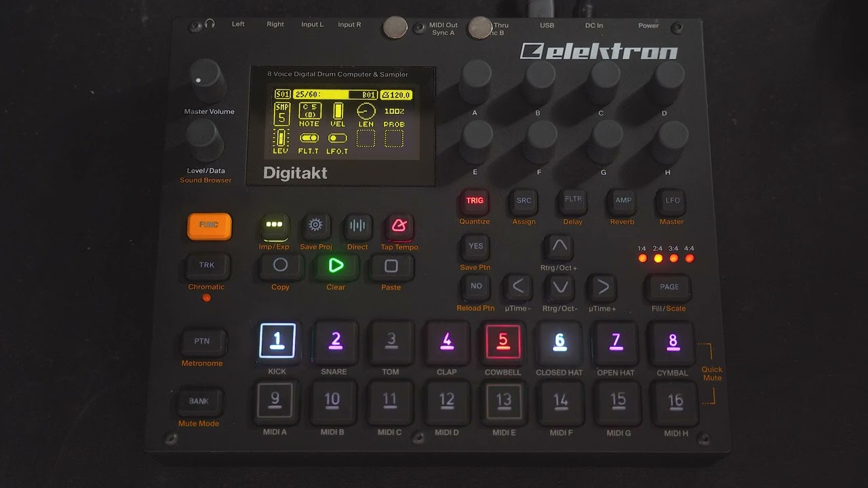868x488 pixels.
Task: Toggle trig key 6 CLOSED HAT
Action: (x=559, y=341)
